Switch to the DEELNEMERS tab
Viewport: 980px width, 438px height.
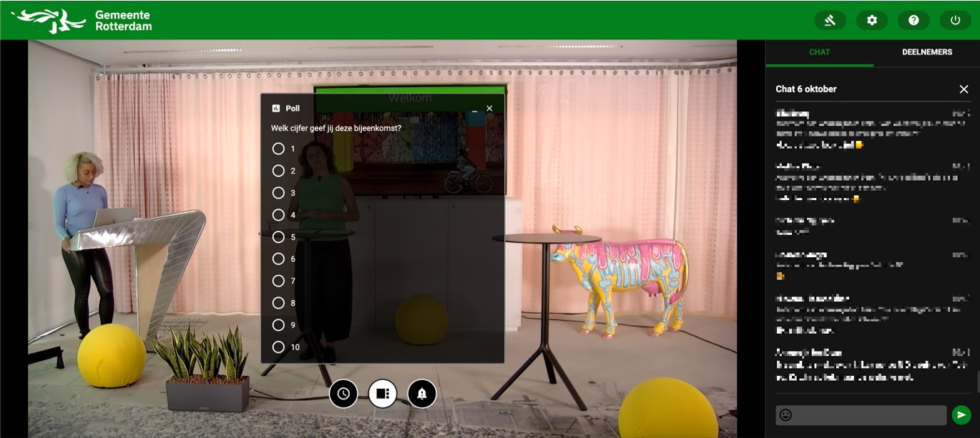click(927, 52)
